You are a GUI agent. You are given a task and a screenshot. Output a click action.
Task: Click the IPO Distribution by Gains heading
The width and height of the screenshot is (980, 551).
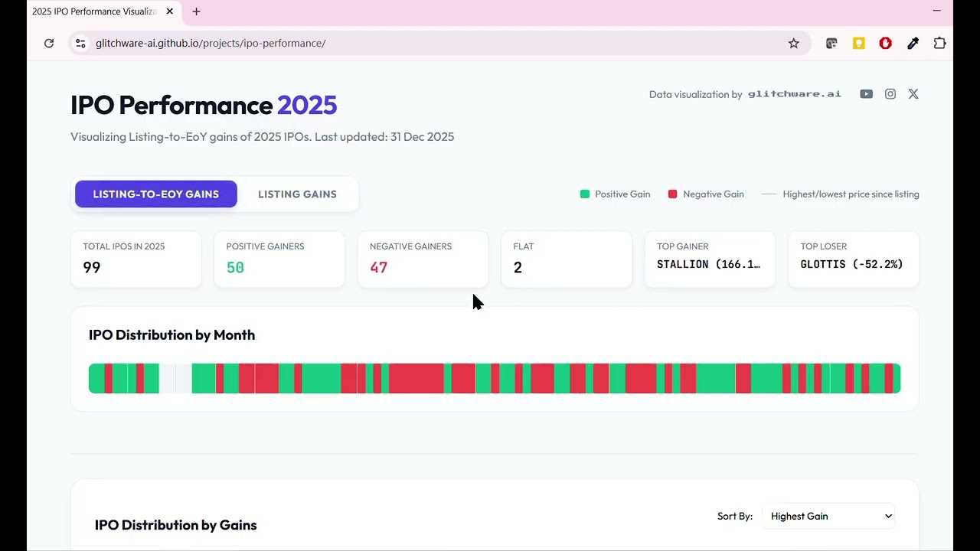pos(176,525)
